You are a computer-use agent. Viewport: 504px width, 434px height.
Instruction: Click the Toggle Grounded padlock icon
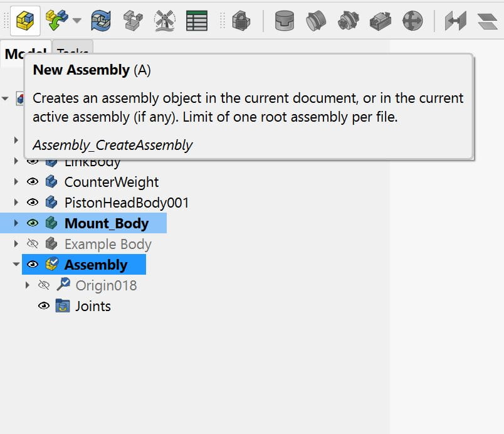(x=241, y=21)
